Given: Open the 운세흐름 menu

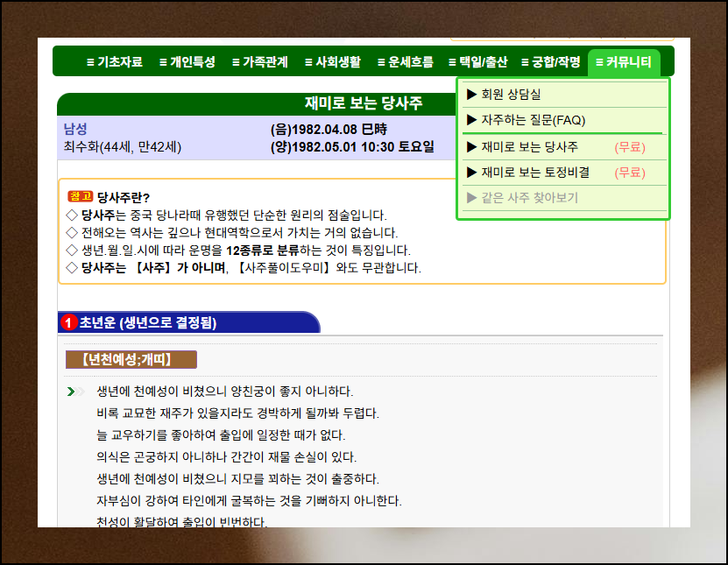Looking at the screenshot, I should click(406, 61).
